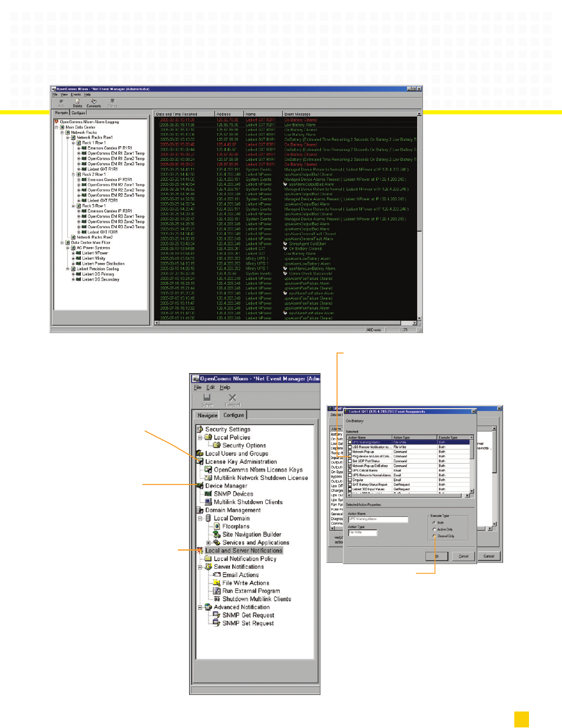Screen dimensions: 562x728
Task: Click Ok in Event Assignments dialog
Action: (x=437, y=556)
